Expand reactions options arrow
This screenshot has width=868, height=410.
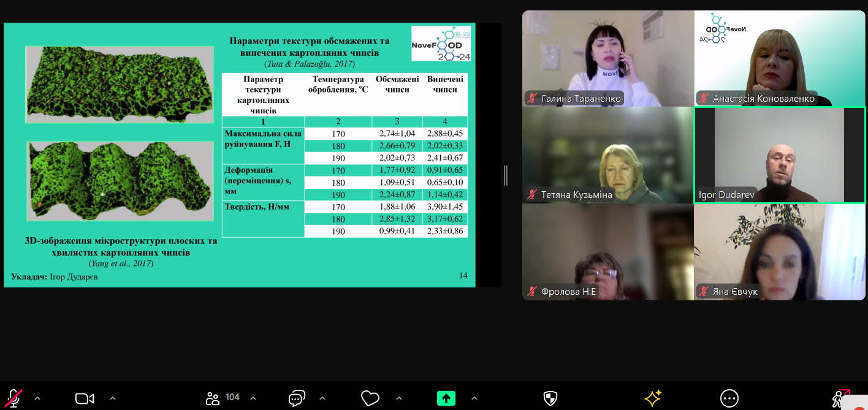[x=399, y=398]
